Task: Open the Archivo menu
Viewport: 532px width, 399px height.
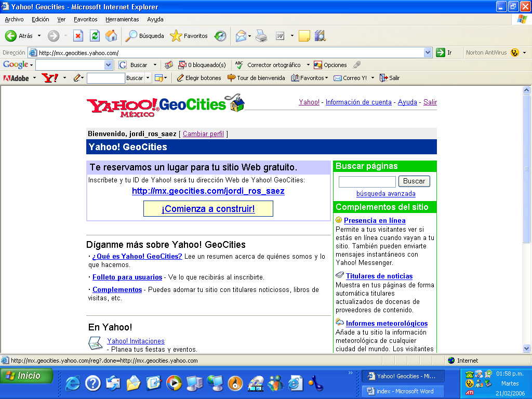Action: coord(14,19)
